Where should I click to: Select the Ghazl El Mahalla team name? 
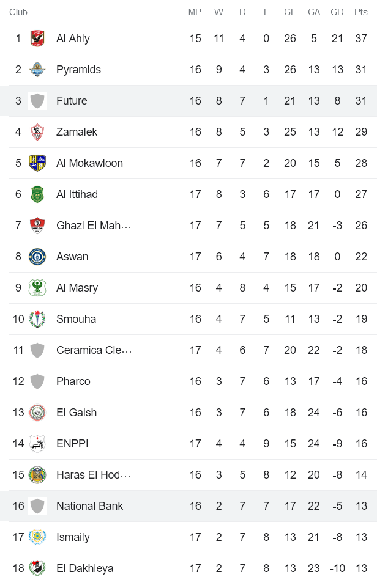[94, 226]
